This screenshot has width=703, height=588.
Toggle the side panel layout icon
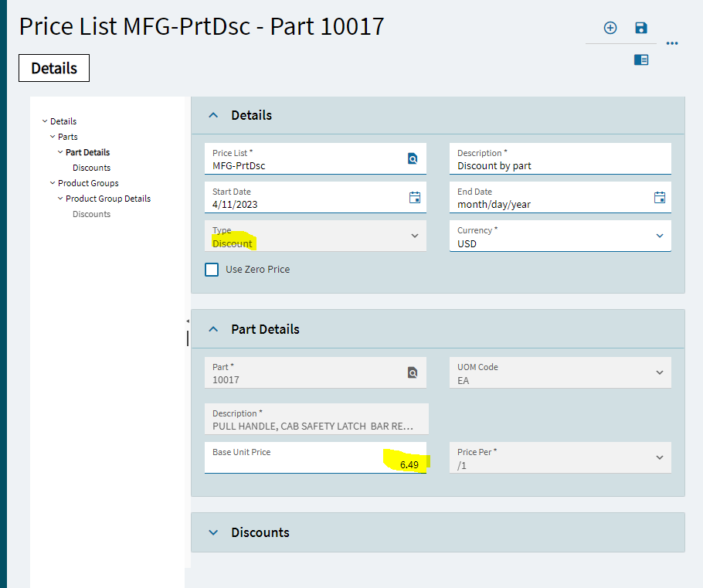(x=641, y=59)
